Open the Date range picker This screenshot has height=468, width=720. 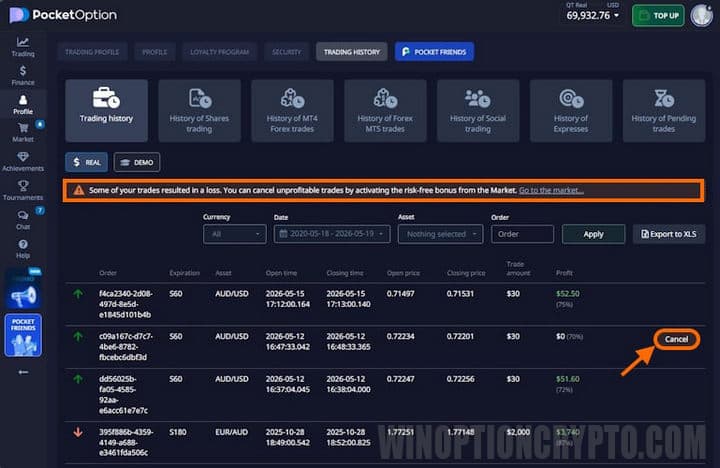332,234
